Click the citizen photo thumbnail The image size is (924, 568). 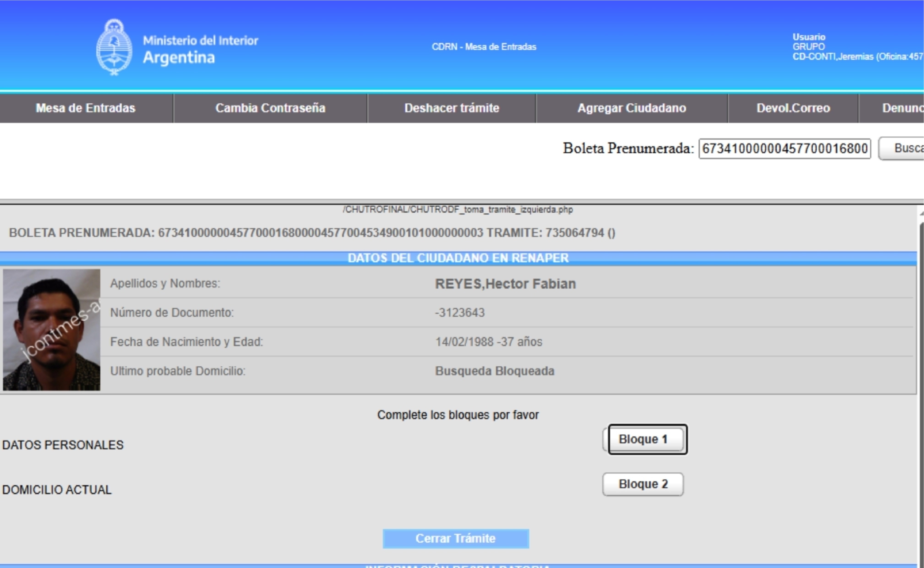[x=52, y=330]
